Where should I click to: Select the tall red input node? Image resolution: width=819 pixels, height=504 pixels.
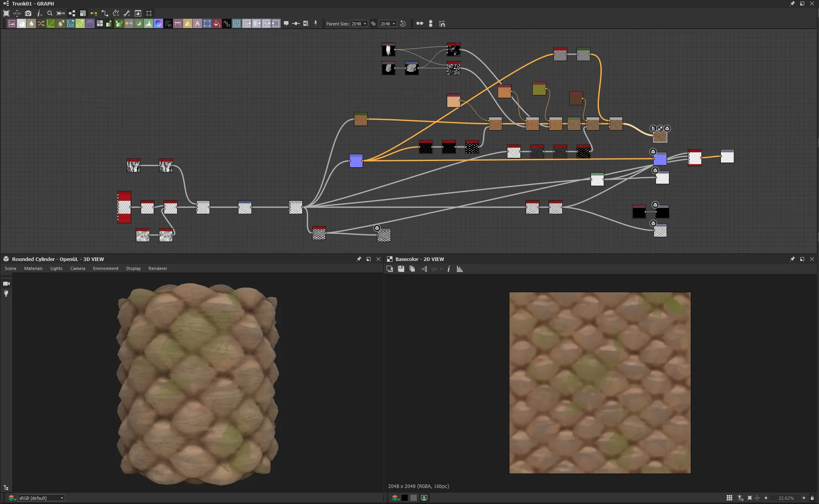pyautogui.click(x=124, y=207)
